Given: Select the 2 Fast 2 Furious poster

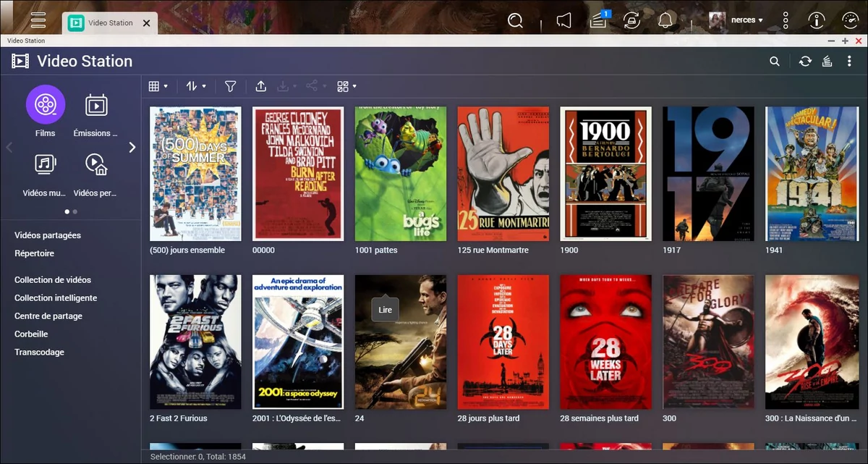Looking at the screenshot, I should point(195,342).
